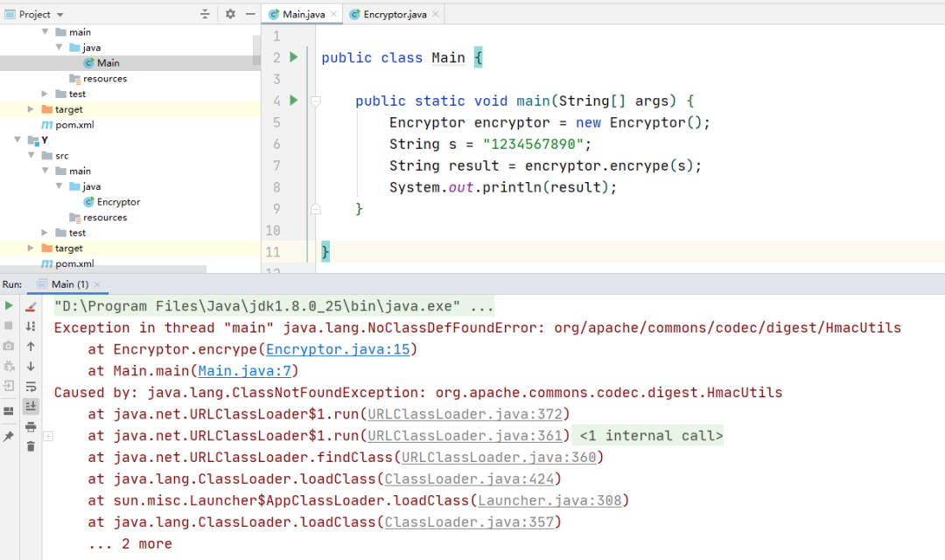Run the main method from line 4 gutter
This screenshot has height=560, width=945.
tap(293, 101)
